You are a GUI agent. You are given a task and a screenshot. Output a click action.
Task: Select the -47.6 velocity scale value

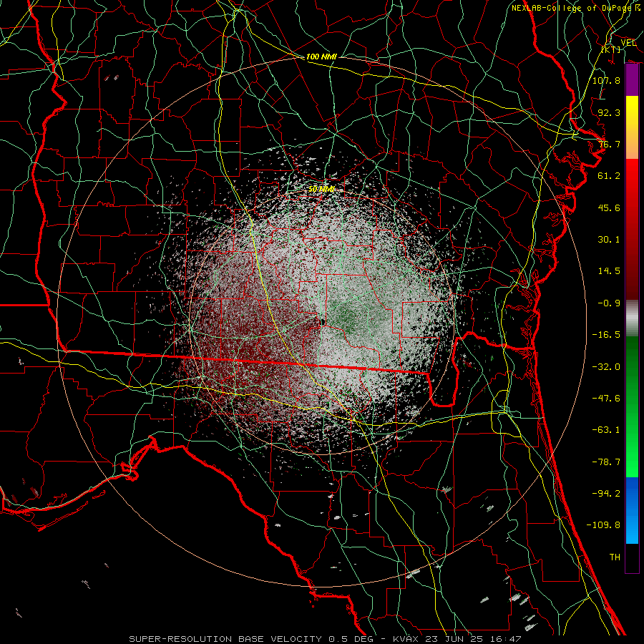606,399
